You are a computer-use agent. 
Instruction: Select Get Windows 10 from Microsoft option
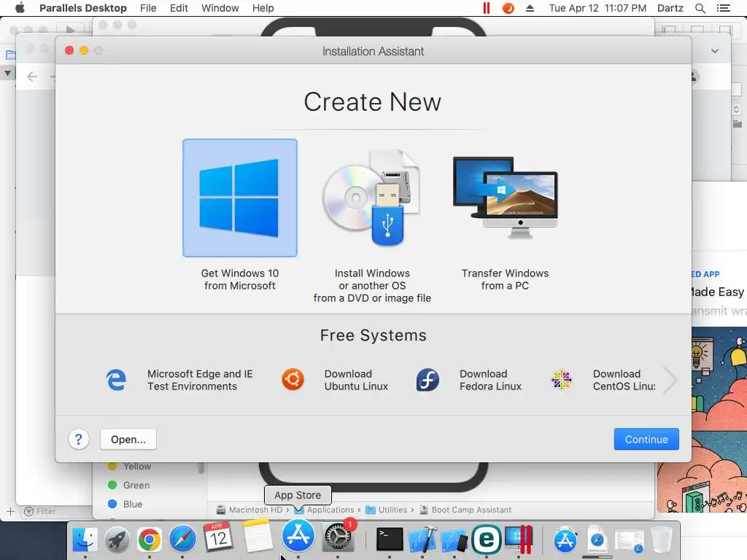tap(239, 215)
